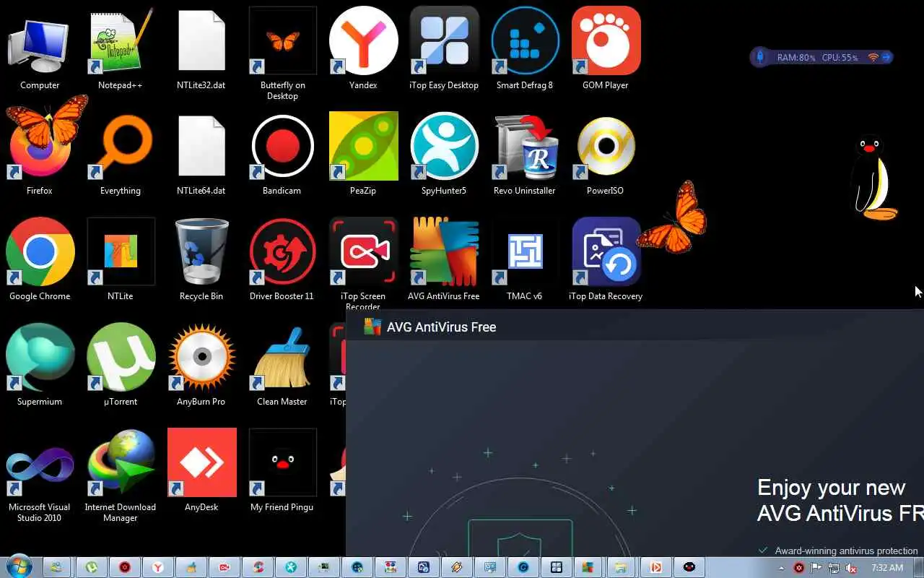
Task: Launch Smart Defrag 8
Action: click(525, 48)
